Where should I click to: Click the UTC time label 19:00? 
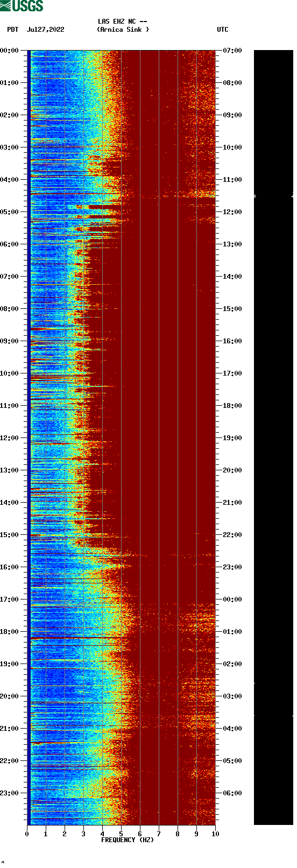tap(232, 438)
